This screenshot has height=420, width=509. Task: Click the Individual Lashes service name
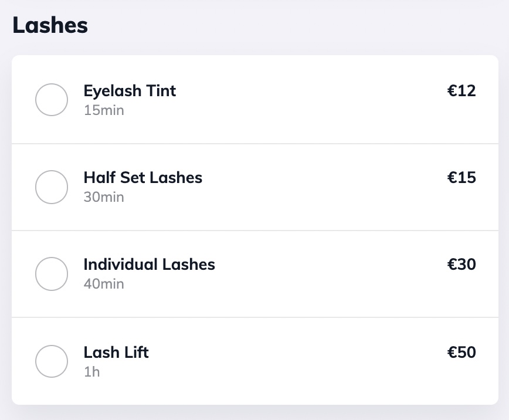tap(149, 265)
